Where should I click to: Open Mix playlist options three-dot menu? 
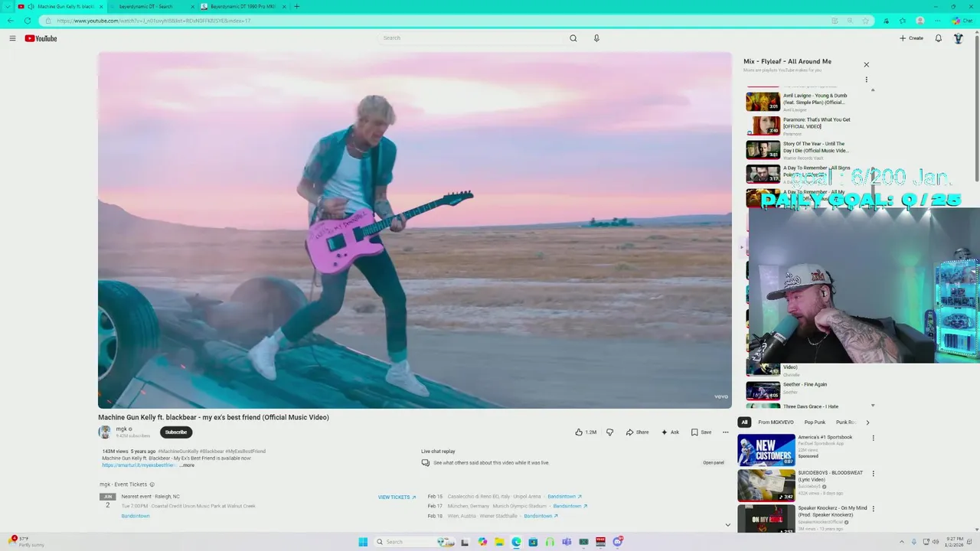point(866,80)
